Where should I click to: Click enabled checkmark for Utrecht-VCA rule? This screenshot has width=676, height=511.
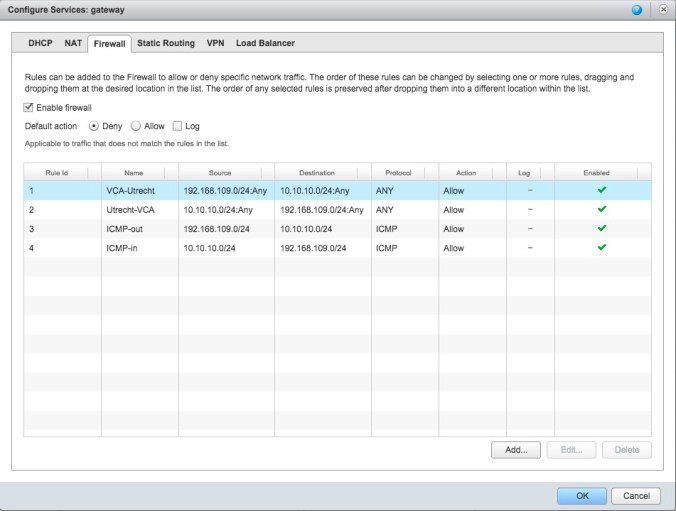pos(601,210)
